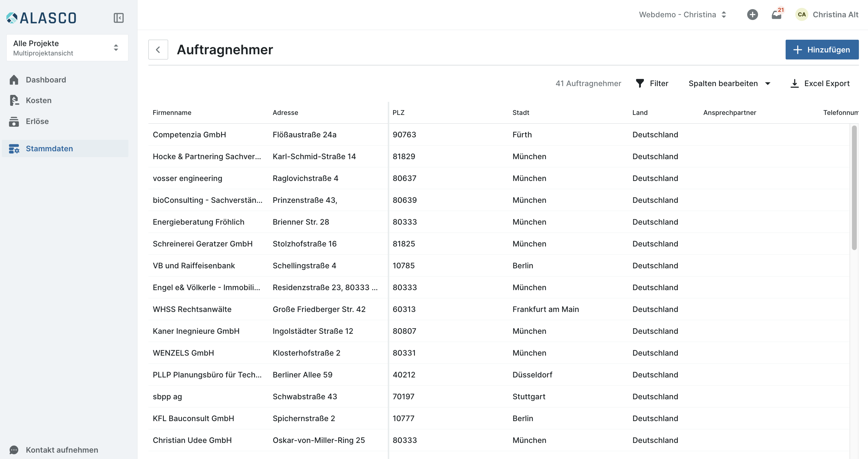The height and width of the screenshot is (459, 868).
Task: Click the Alasco logo
Action: (41, 18)
